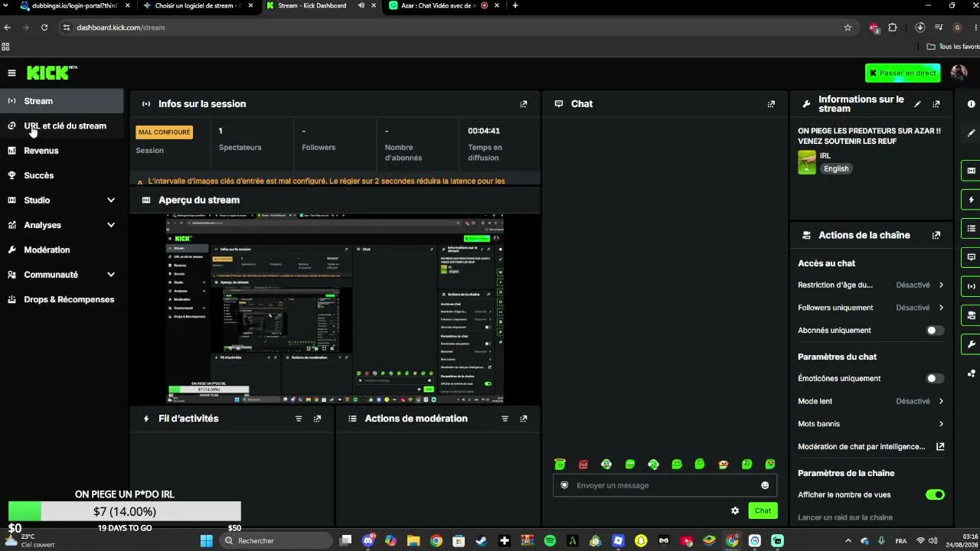Pop out the Chat panel
Screen dimensions: 980x551
point(771,104)
